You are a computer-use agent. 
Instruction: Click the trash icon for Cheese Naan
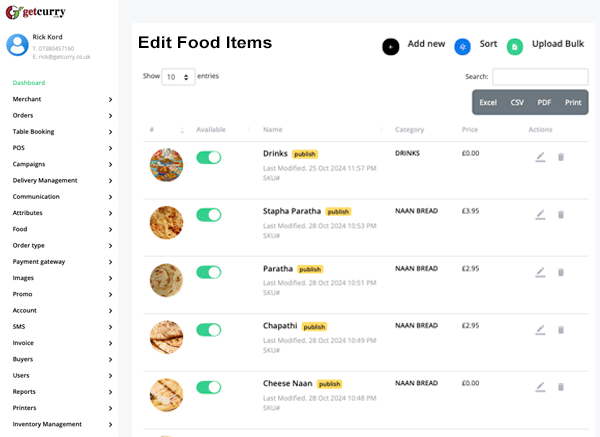click(561, 387)
